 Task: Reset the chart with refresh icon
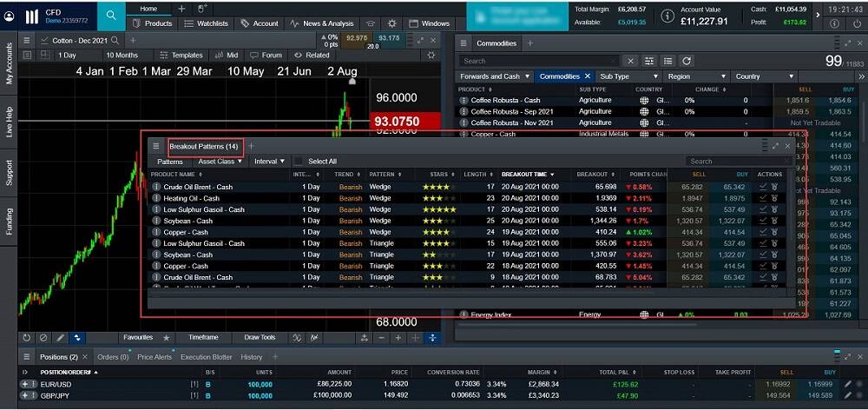coord(27,337)
